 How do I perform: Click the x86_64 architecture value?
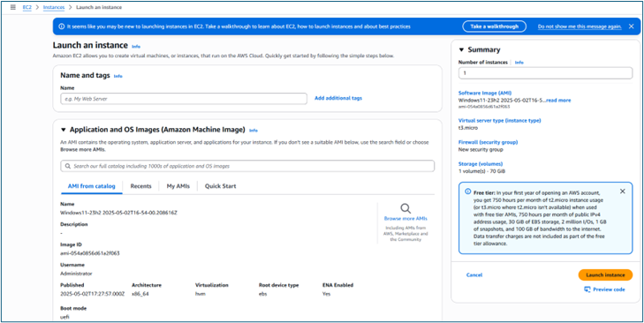(140, 294)
